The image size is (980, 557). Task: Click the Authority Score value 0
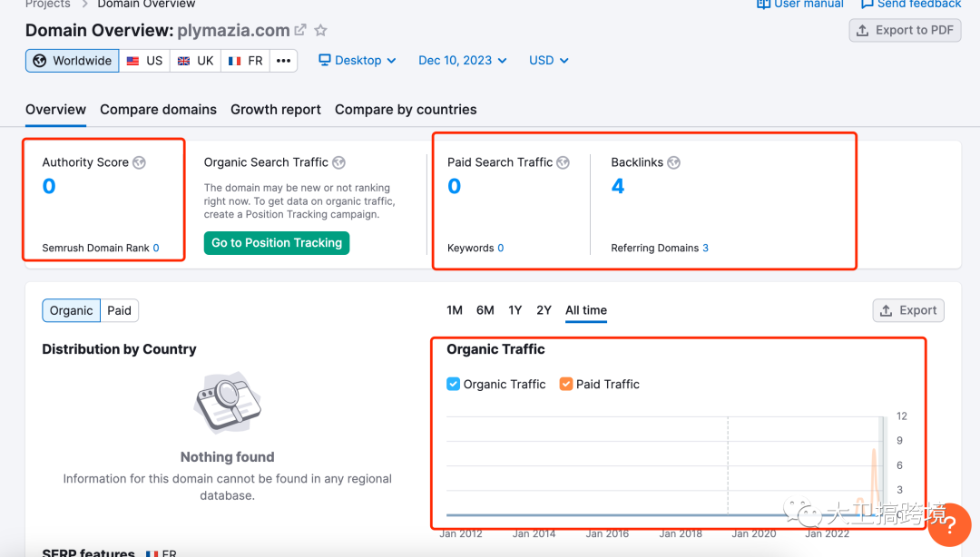point(49,186)
